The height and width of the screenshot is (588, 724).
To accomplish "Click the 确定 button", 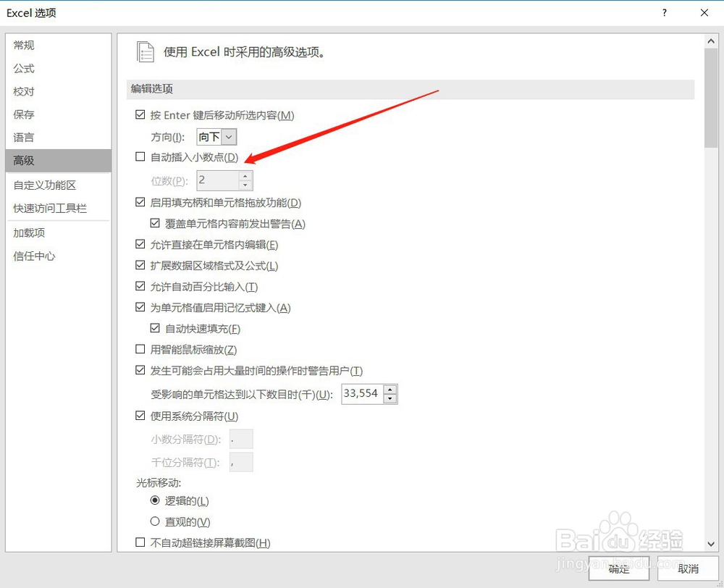I will point(619,568).
